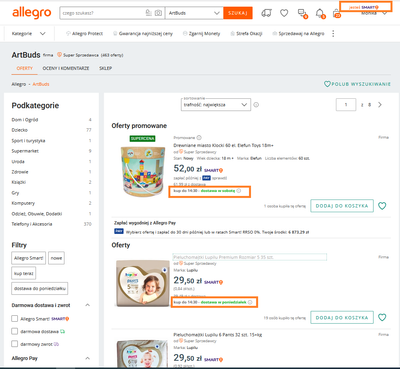Click the Super Sprzedawca badge icon
The width and height of the screenshot is (400, 369).
[x=59, y=55]
